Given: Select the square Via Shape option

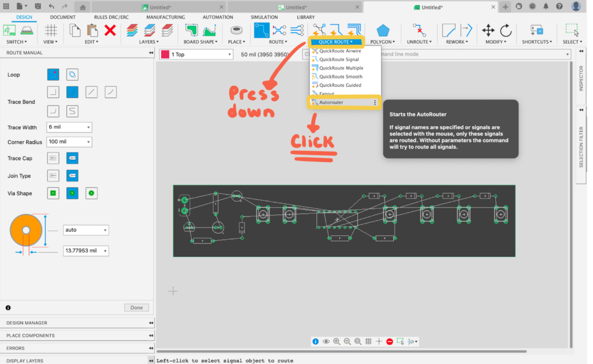Looking at the screenshot, I should [x=53, y=193].
